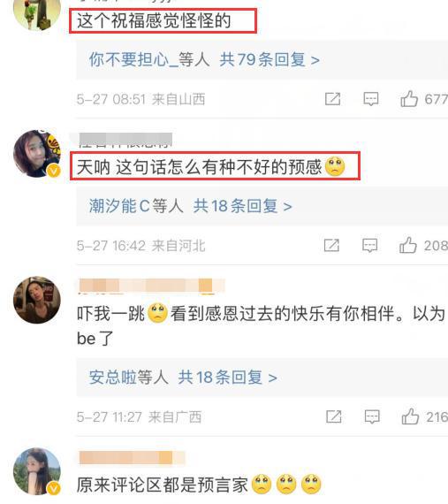Share the 5-27 11:27 comment from 广西

pyautogui.click(x=334, y=416)
